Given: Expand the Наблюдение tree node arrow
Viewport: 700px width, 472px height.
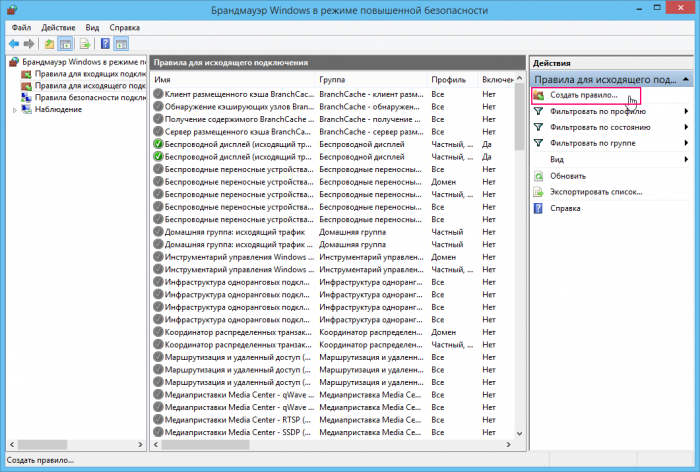Looking at the screenshot, I should pyautogui.click(x=15, y=110).
